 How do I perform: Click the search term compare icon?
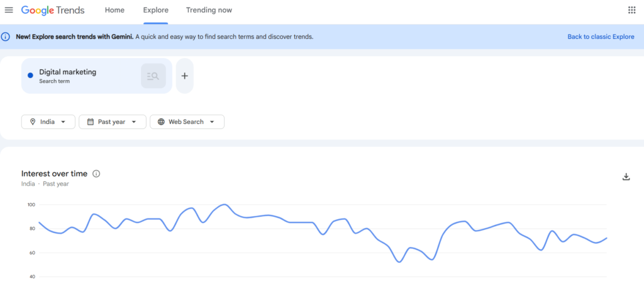[x=153, y=76]
